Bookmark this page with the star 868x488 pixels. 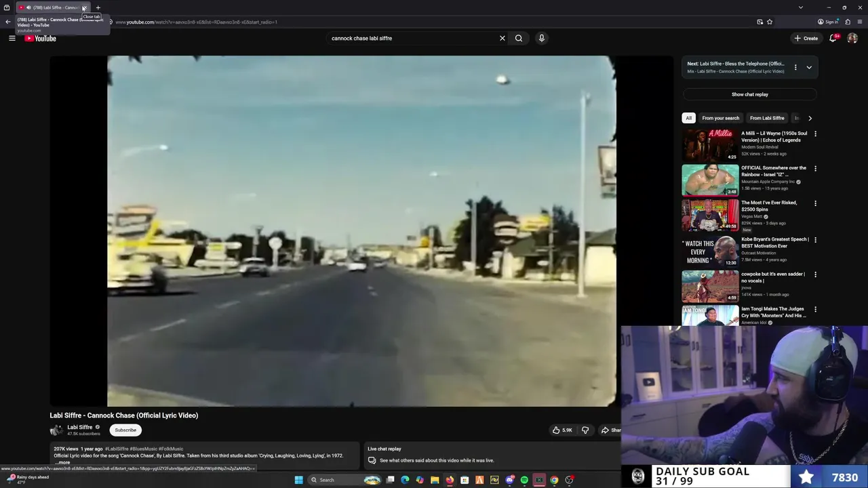tap(770, 22)
